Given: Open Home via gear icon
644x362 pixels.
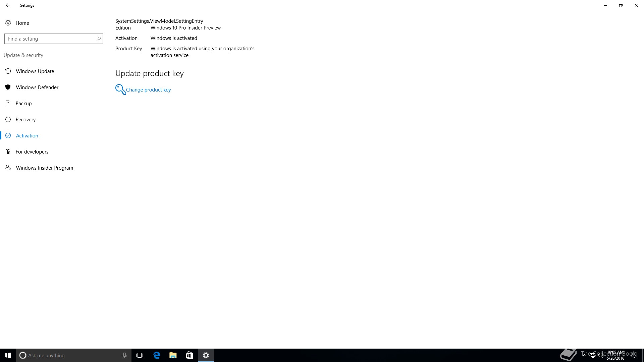Looking at the screenshot, I should point(8,23).
